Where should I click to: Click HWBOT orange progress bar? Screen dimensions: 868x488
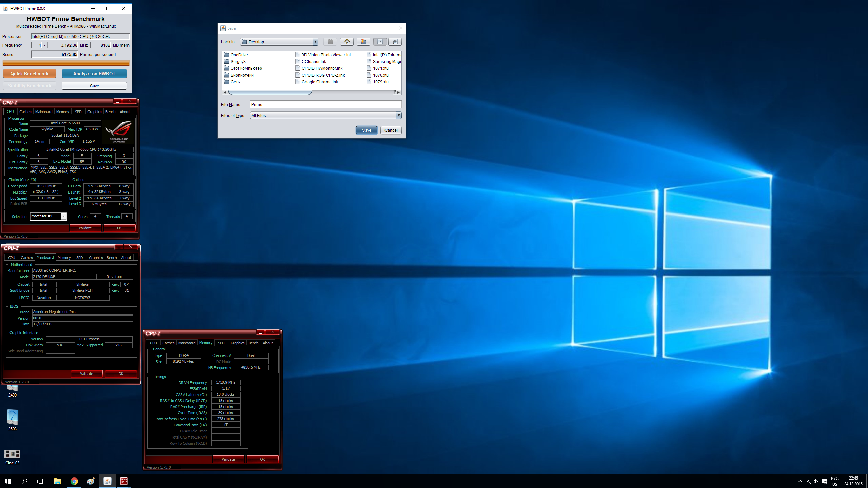pos(66,63)
